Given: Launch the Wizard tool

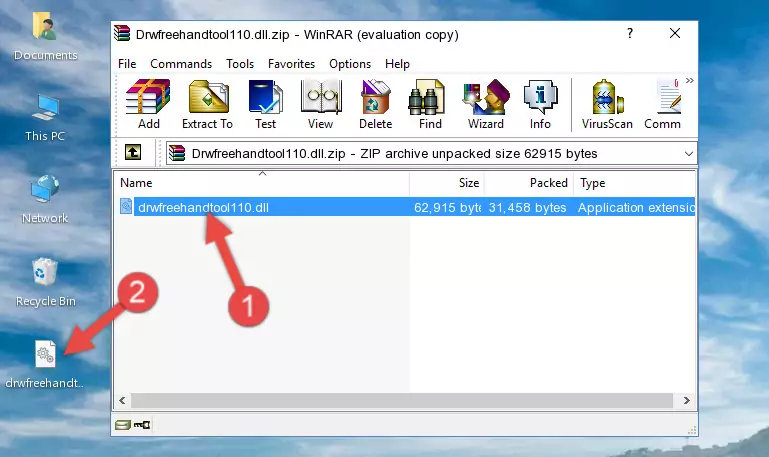Looking at the screenshot, I should 486,104.
